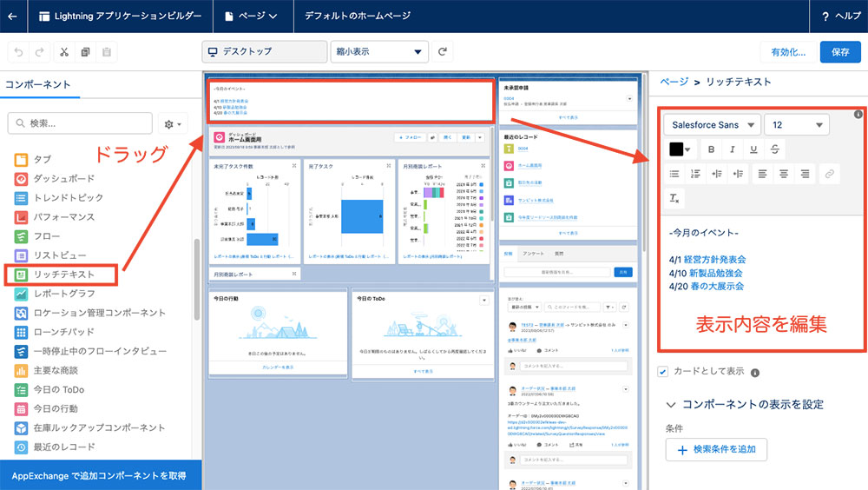868x490 pixels.
Task: Open dropdown on 今日の ToDo card
Action: tap(483, 300)
